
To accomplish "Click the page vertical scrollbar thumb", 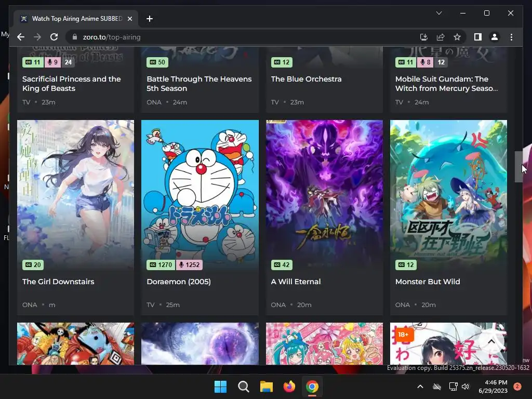I will (x=518, y=167).
